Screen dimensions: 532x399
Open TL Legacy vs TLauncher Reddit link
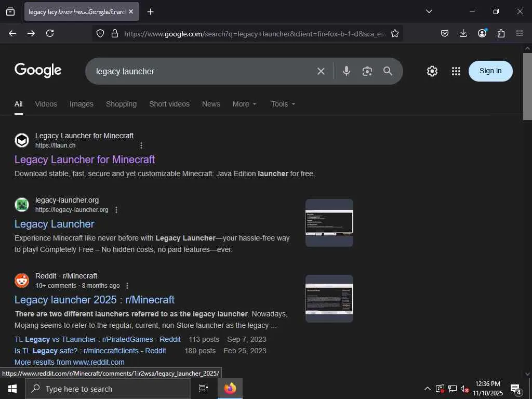coord(97,339)
